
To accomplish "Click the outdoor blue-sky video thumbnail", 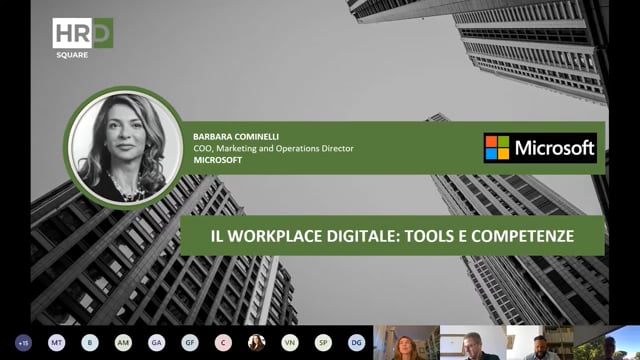I will click(607, 342).
